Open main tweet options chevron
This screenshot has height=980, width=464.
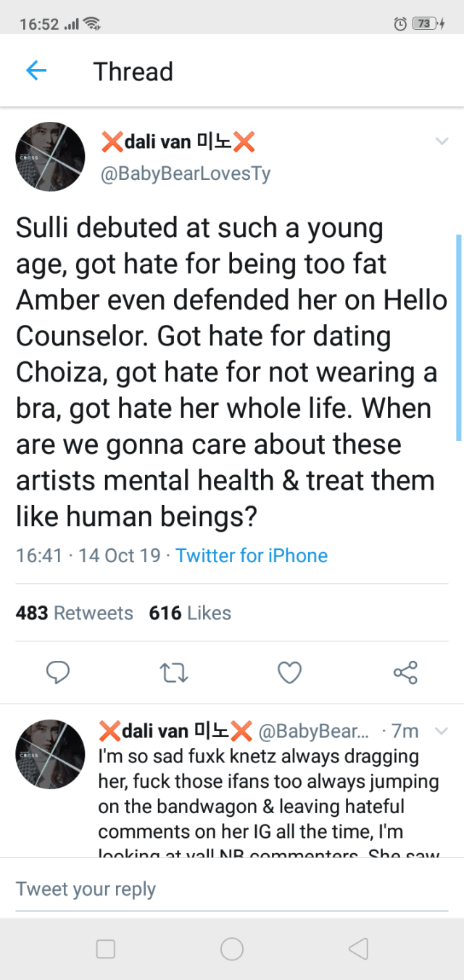click(442, 141)
